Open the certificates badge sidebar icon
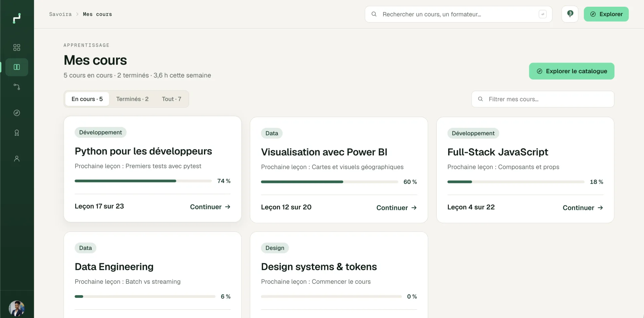644x318 pixels. (x=17, y=133)
